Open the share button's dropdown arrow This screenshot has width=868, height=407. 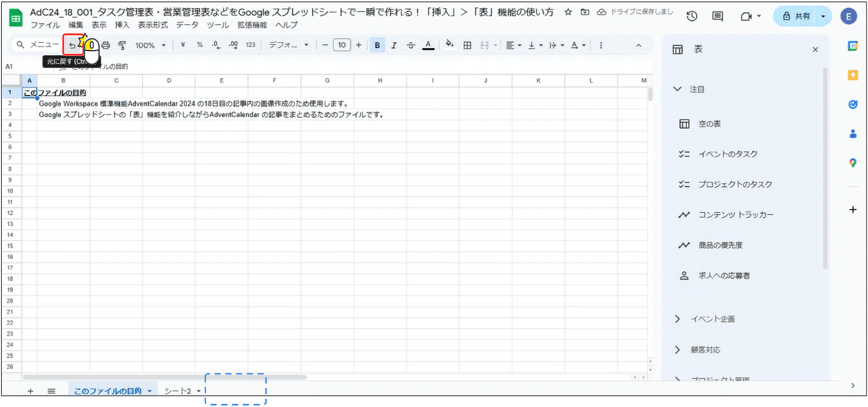tap(823, 16)
